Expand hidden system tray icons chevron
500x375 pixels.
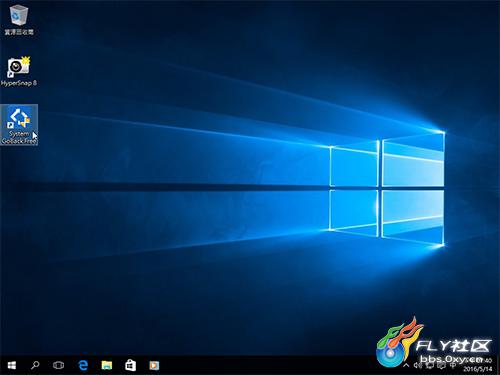[406, 365]
